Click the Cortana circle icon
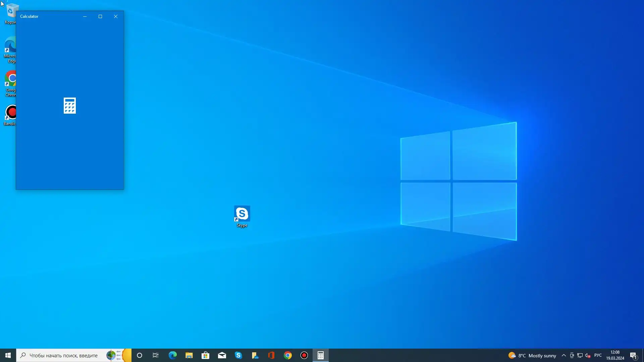 click(140, 355)
